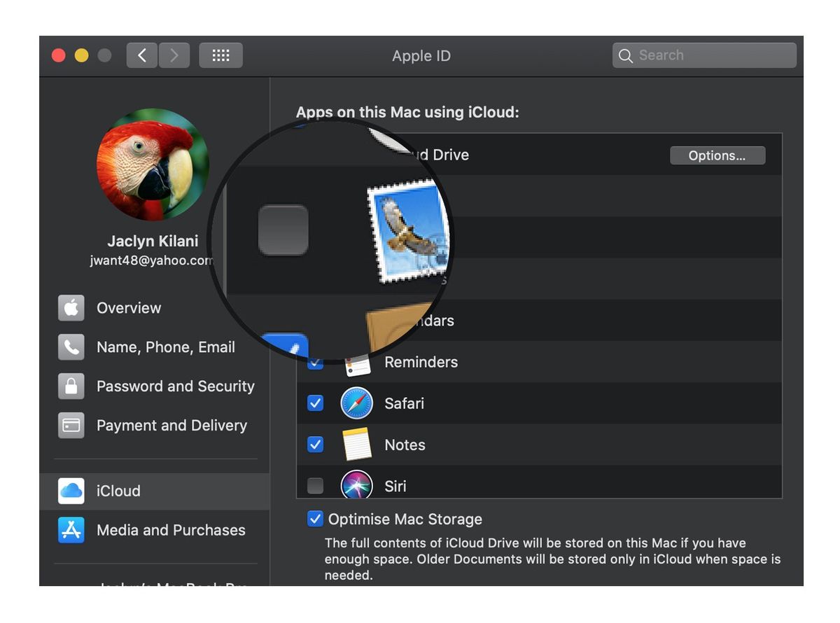Open the Name, Phone, Email section
The image size is (840, 623).
pos(165,346)
